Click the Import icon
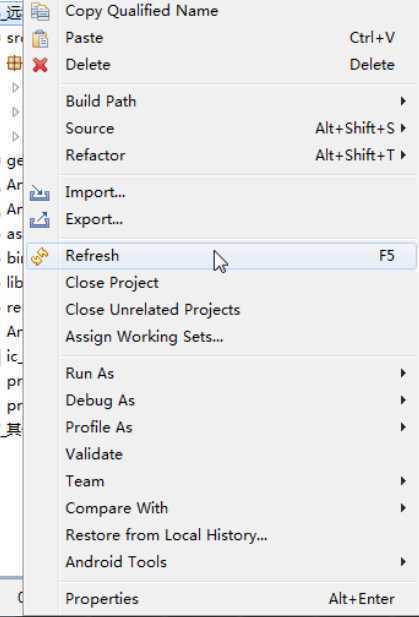The height and width of the screenshot is (617, 419). pyautogui.click(x=40, y=193)
